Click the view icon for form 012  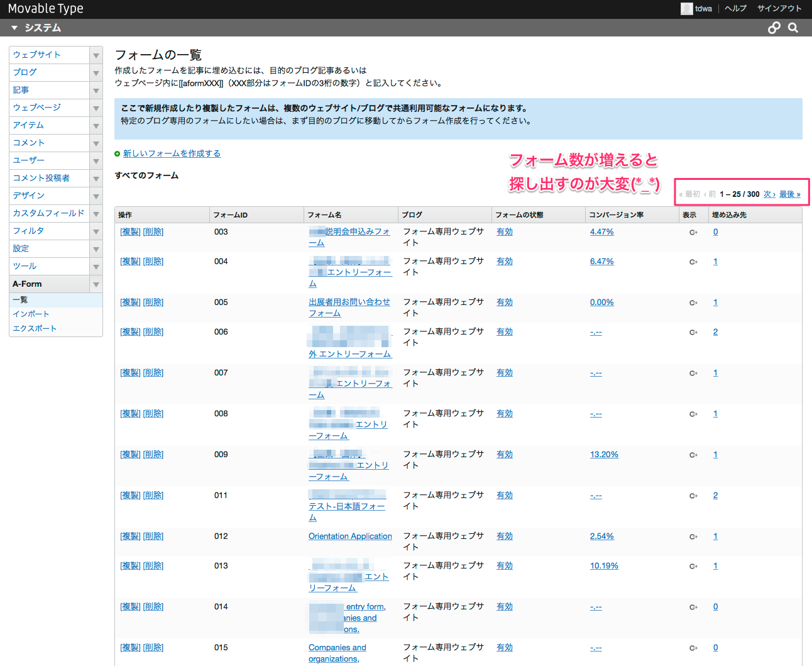pyautogui.click(x=693, y=536)
